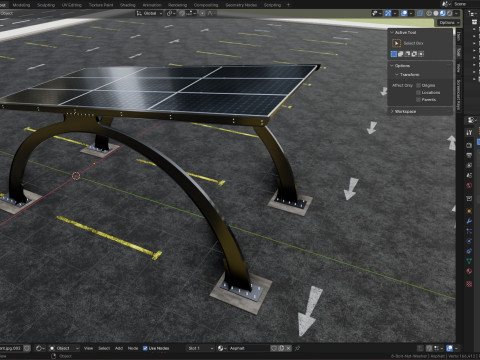Open the node editor Node menu
Image resolution: width=480 pixels, height=360 pixels.
click(133, 348)
